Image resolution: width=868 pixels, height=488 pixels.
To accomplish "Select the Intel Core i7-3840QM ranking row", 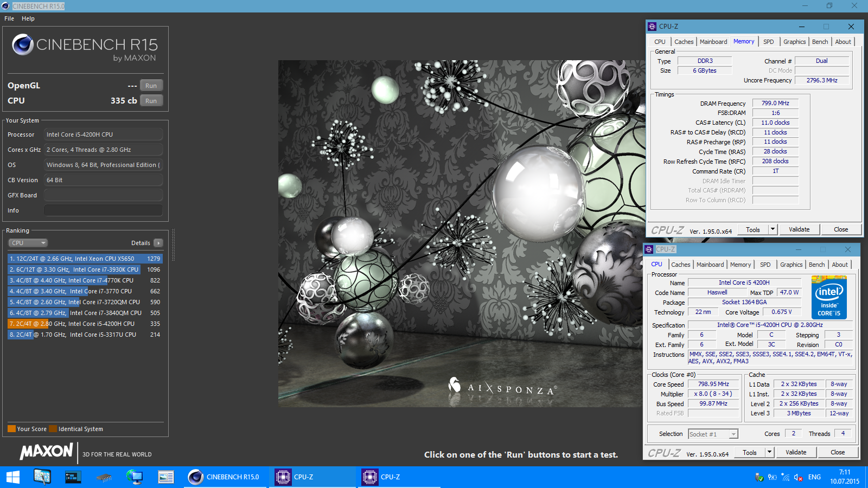I will click(85, 313).
